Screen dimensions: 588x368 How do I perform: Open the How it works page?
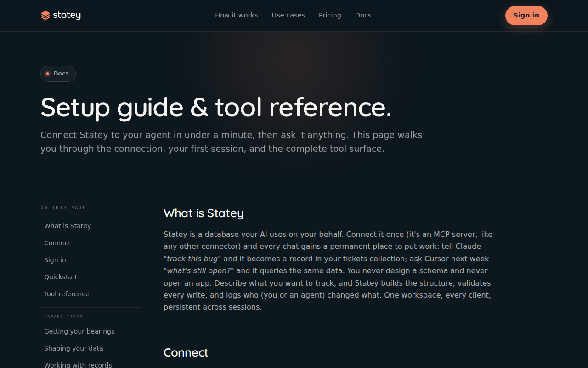coord(237,15)
